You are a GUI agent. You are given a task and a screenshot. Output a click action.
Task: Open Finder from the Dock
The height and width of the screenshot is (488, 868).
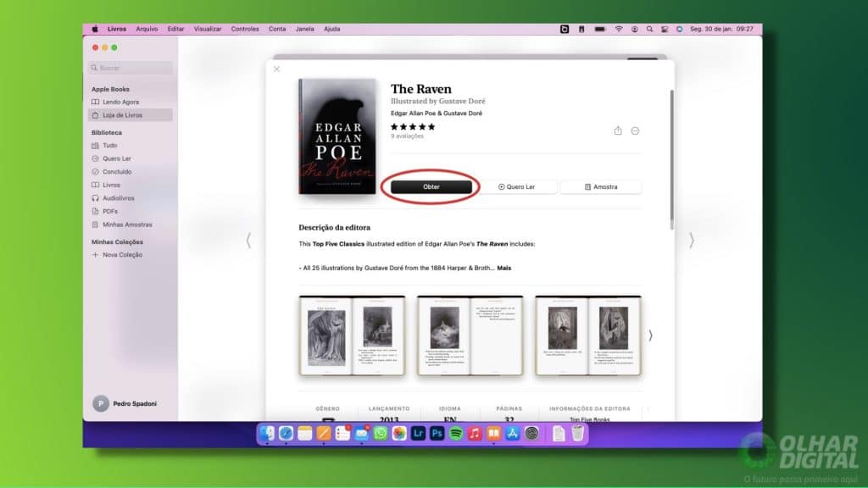tap(267, 434)
